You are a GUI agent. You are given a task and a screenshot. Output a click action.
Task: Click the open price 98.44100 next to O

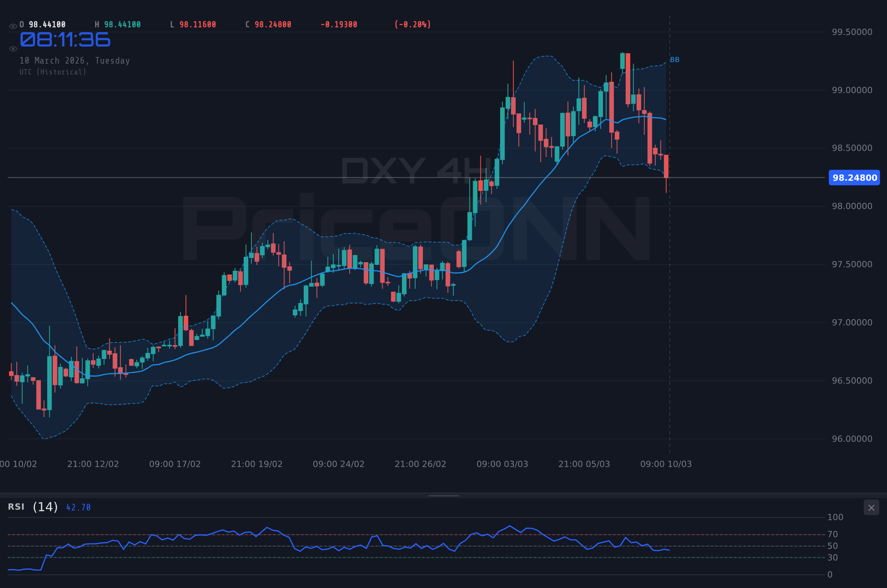[47, 24]
